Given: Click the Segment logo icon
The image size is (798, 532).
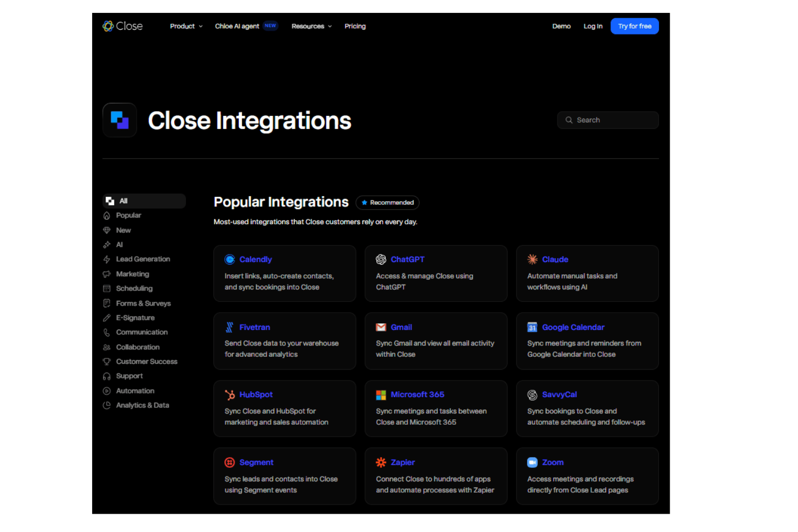Looking at the screenshot, I should point(230,462).
